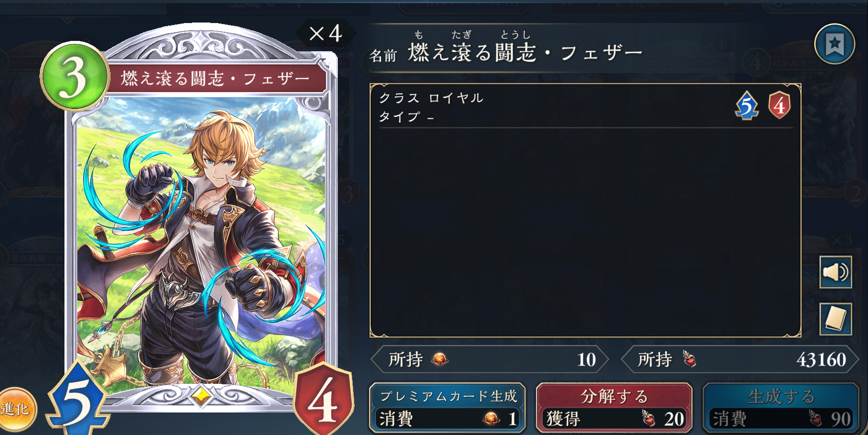Click the 生成する create button
The height and width of the screenshot is (435, 868).
click(781, 408)
